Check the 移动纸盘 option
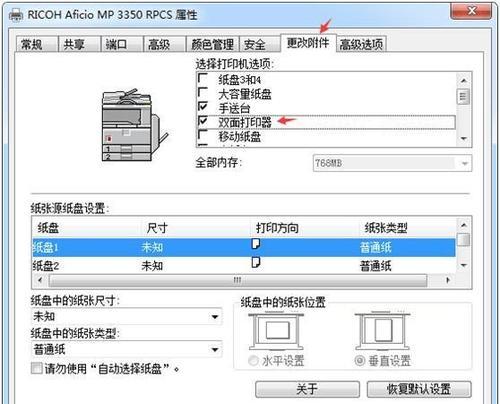Image resolution: width=500 pixels, height=404 pixels. click(203, 135)
